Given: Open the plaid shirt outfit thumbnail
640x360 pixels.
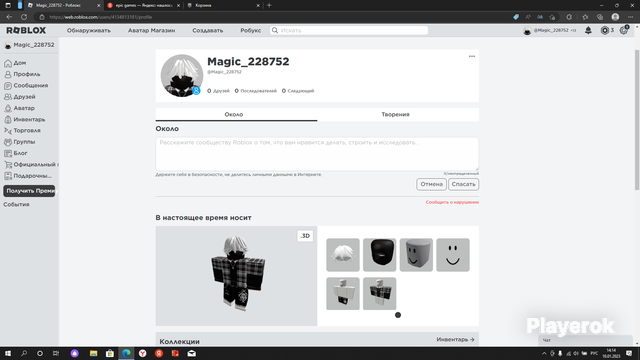Looking at the screenshot, I should (380, 293).
